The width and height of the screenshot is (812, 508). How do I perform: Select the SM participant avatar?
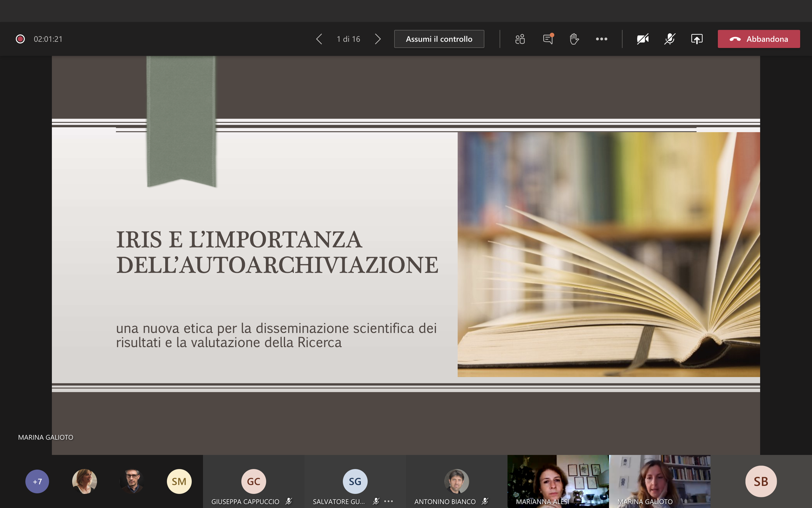point(179,481)
